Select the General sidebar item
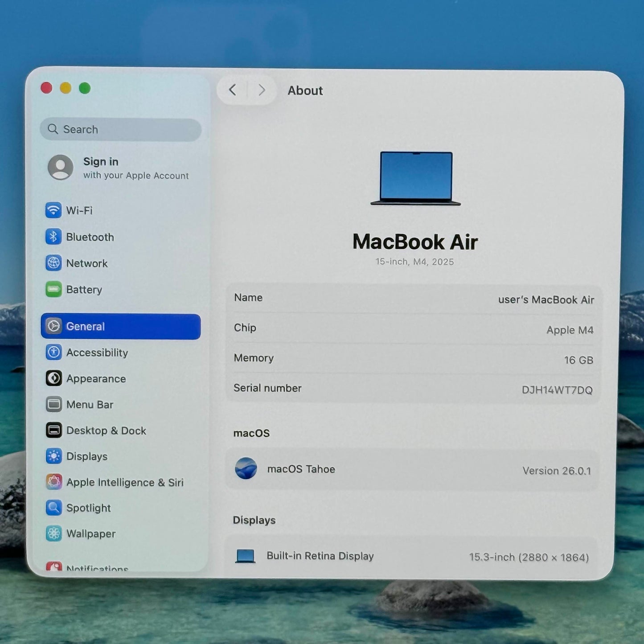644x644 pixels. [121, 326]
